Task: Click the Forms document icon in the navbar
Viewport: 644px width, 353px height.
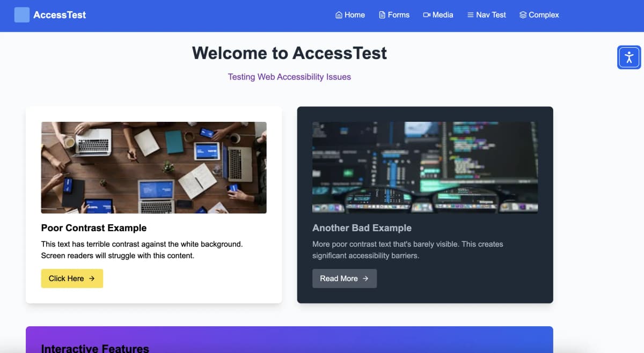Action: 382,15
